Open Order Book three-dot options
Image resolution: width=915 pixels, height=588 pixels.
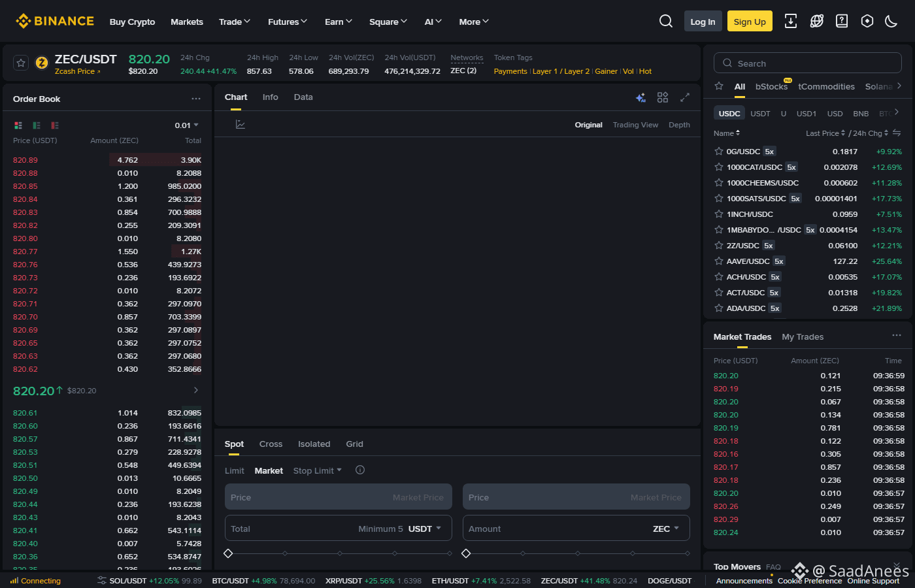[196, 99]
